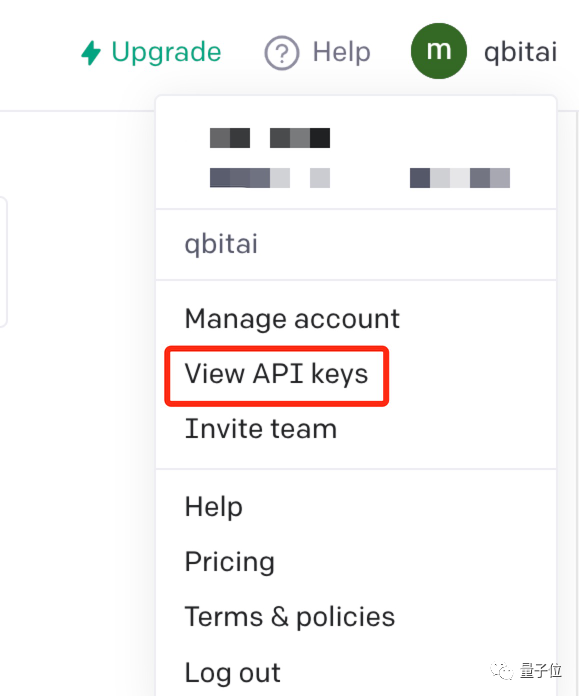Click the green 'm' avatar circle
This screenshot has height=696, width=580.
tap(439, 51)
